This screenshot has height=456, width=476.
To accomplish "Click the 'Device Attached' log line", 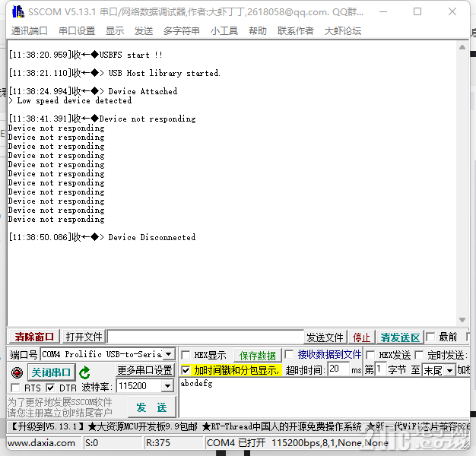I will (x=93, y=91).
